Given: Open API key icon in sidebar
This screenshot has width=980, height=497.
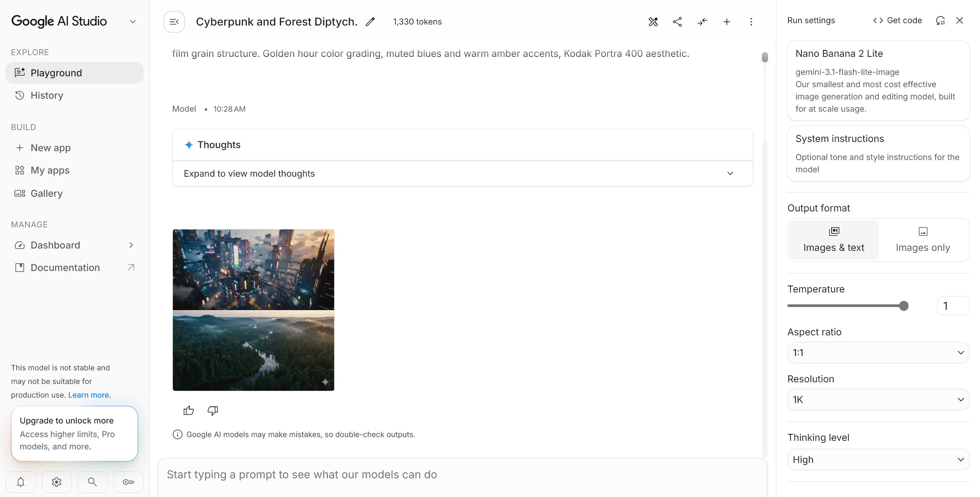Looking at the screenshot, I should pyautogui.click(x=128, y=482).
